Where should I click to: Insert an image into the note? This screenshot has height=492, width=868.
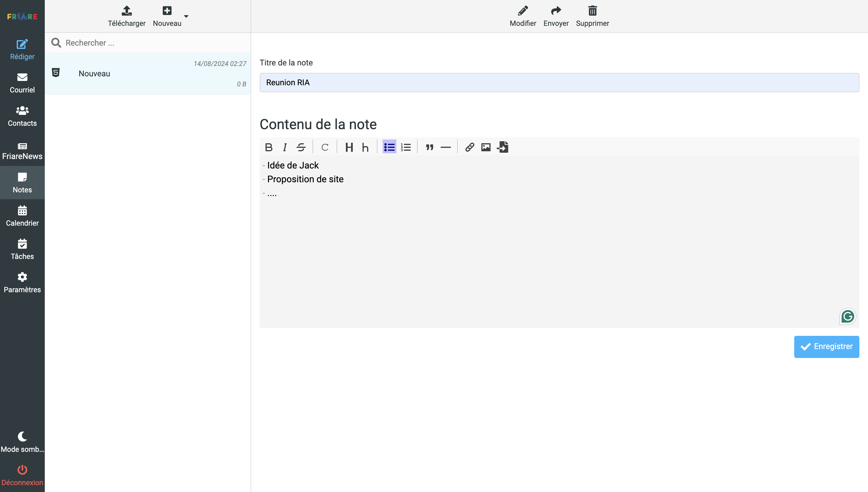point(486,147)
